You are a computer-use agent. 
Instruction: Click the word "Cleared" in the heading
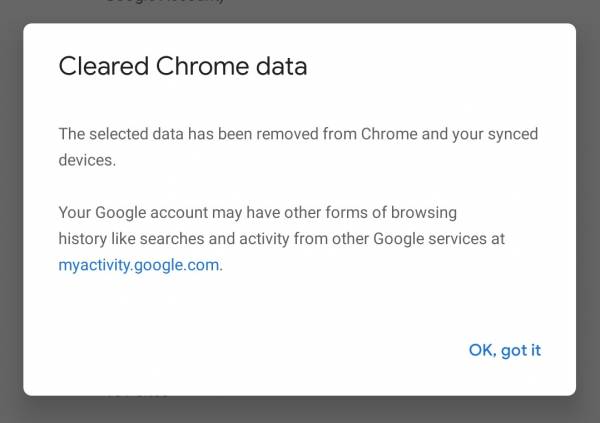[94, 67]
